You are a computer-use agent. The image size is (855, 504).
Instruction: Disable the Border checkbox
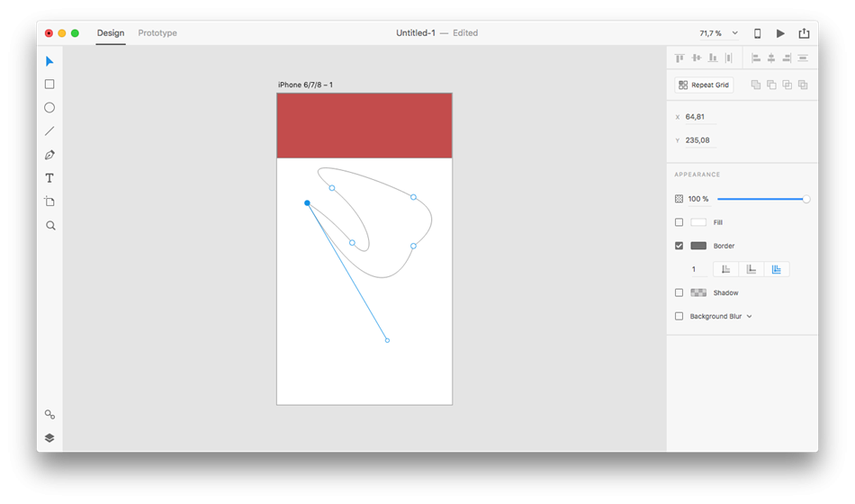pyautogui.click(x=679, y=246)
